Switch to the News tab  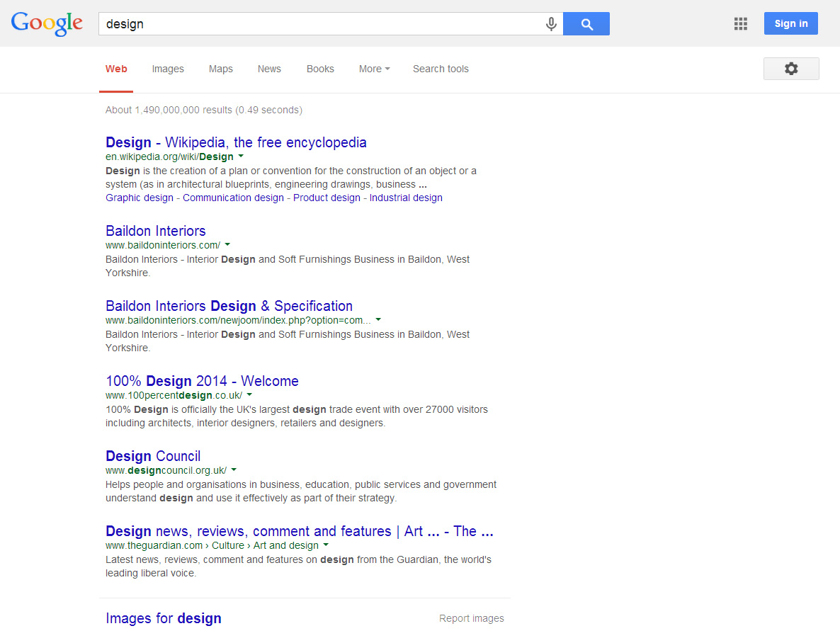(x=269, y=69)
